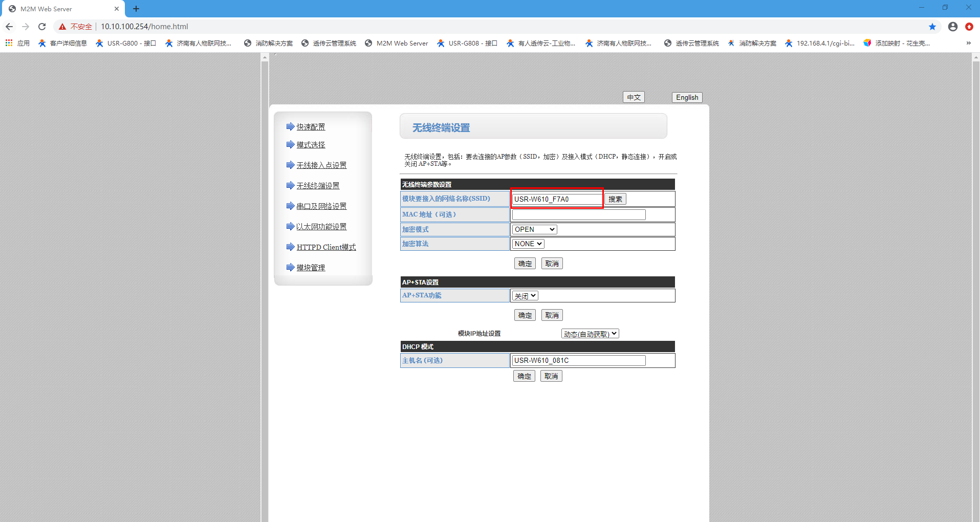Close the M2M Web Server tab
The height and width of the screenshot is (522, 980).
point(117,9)
